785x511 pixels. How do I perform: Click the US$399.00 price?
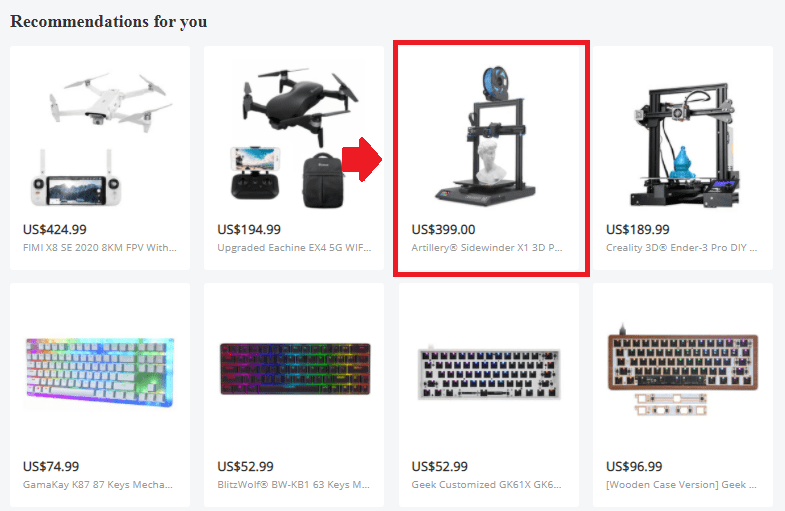click(443, 230)
